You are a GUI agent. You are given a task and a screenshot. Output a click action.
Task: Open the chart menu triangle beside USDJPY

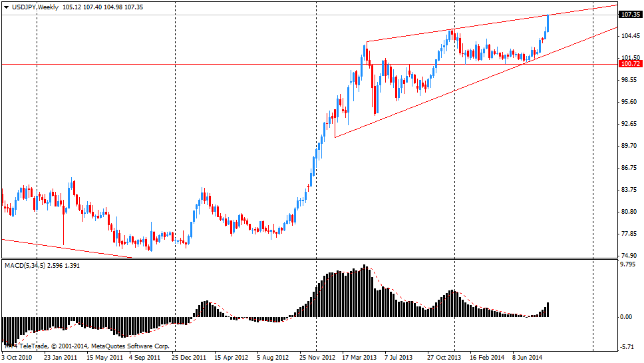coord(6,7)
